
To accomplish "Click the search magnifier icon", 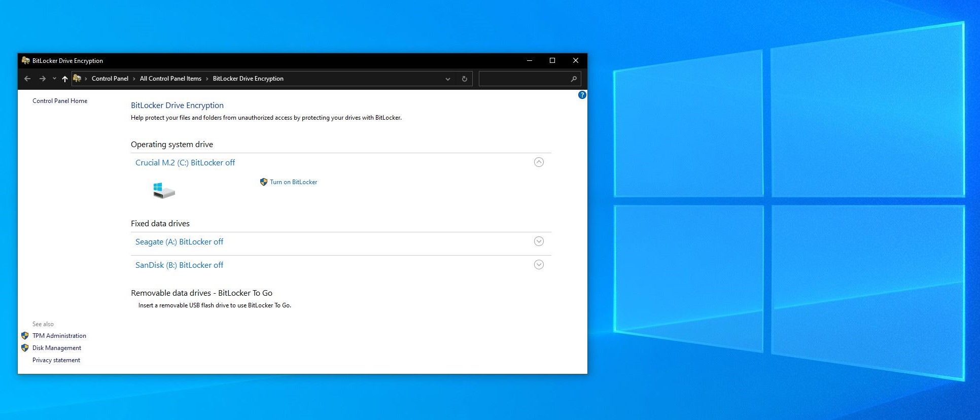I will tap(574, 79).
